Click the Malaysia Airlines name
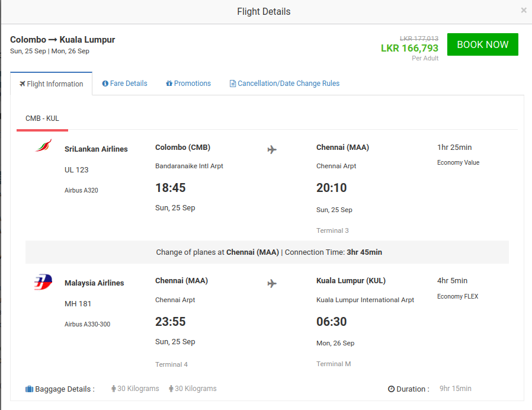532x410 pixels. 94,283
